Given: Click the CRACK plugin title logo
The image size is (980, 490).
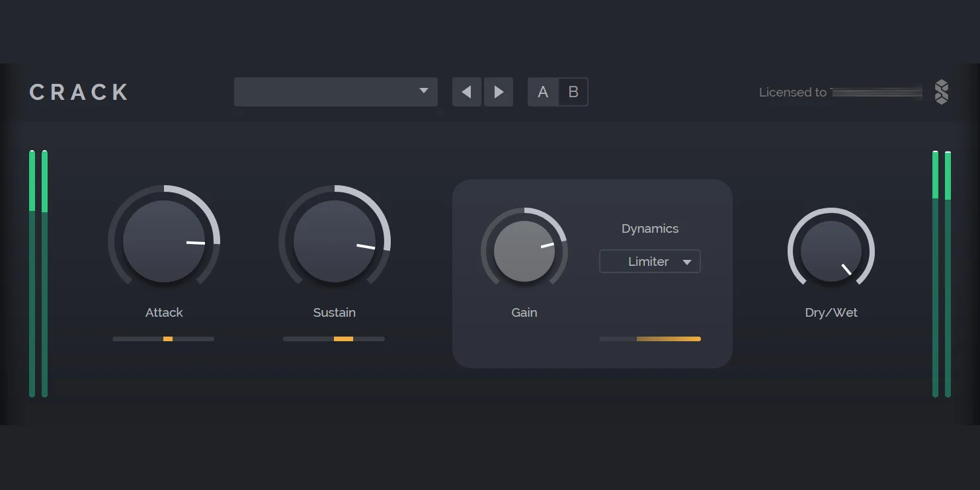Looking at the screenshot, I should (x=79, y=92).
